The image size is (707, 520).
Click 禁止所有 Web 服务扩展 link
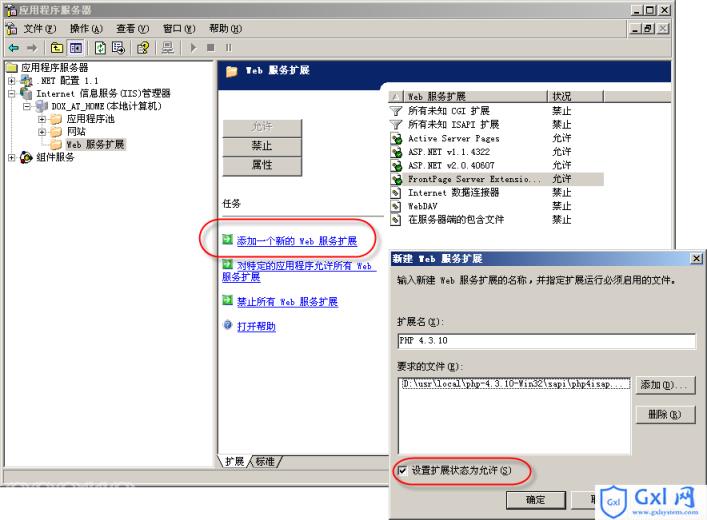[x=287, y=302]
